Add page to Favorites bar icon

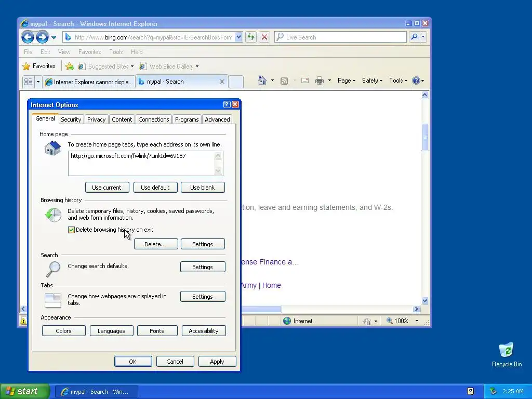70,66
